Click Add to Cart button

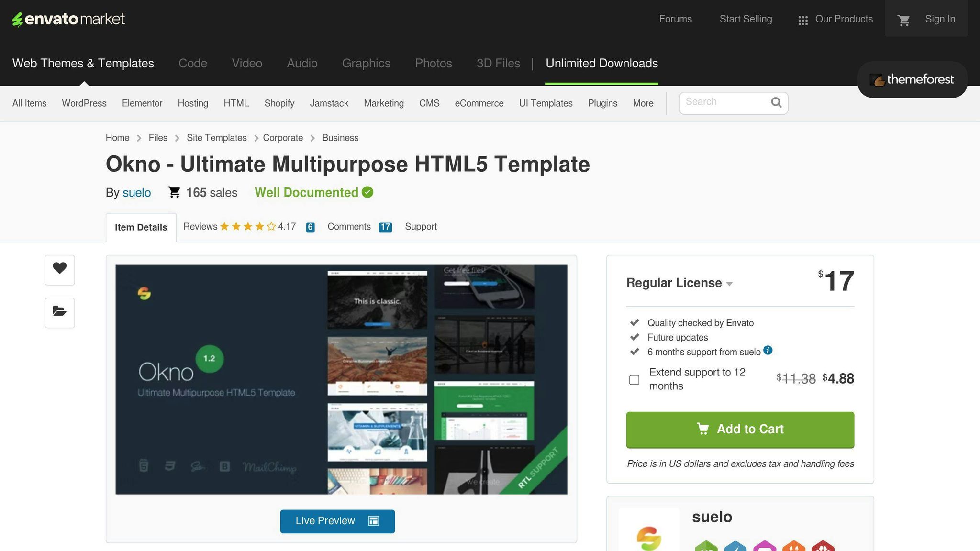click(x=740, y=430)
